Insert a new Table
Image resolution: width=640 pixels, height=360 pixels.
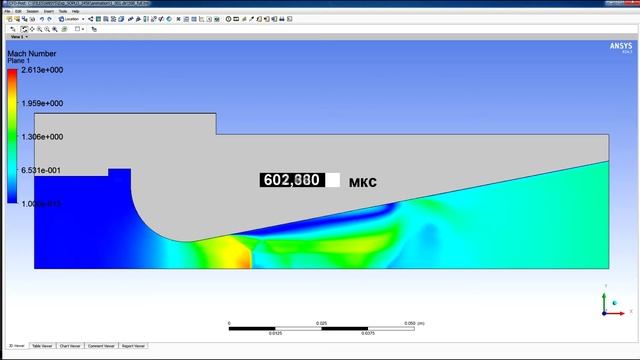point(194,19)
